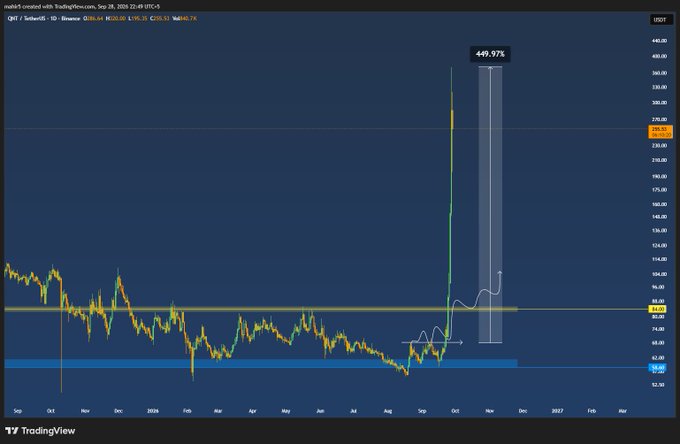Click the 104.00 price axis label
The image size is (680, 444).
(x=659, y=274)
